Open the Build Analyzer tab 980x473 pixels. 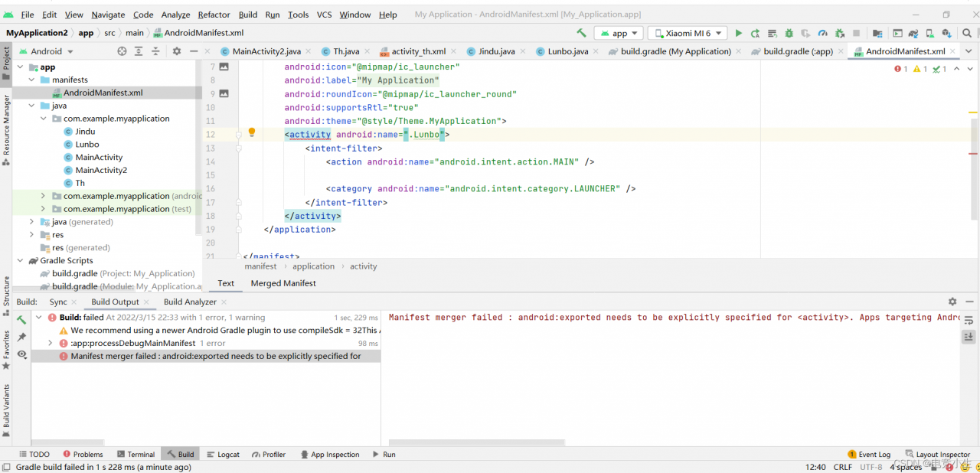point(190,302)
